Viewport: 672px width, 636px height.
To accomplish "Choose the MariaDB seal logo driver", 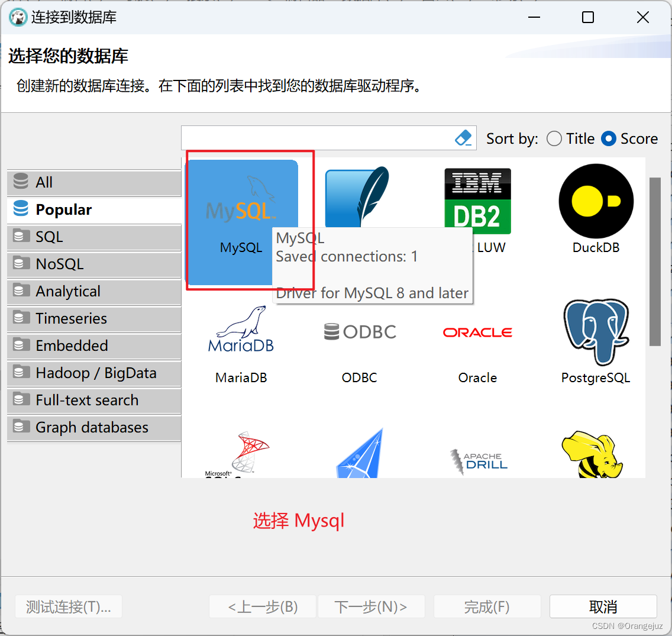I will 241,329.
